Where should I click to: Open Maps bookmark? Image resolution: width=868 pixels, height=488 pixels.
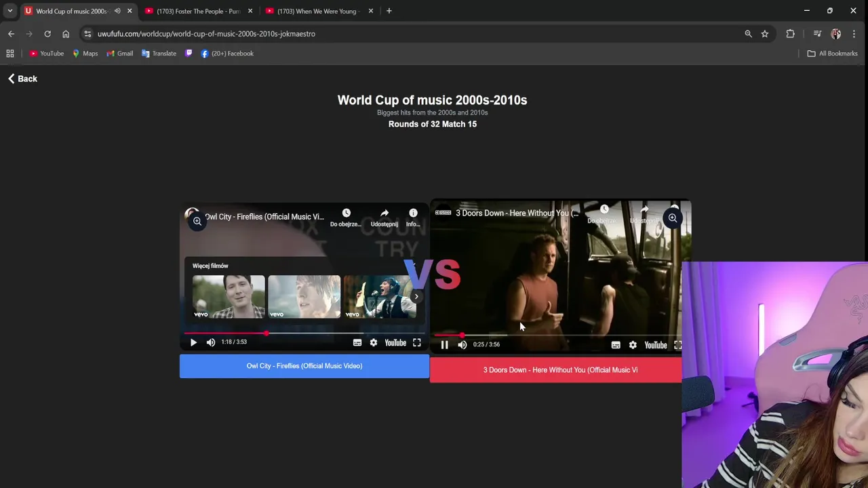(85, 54)
